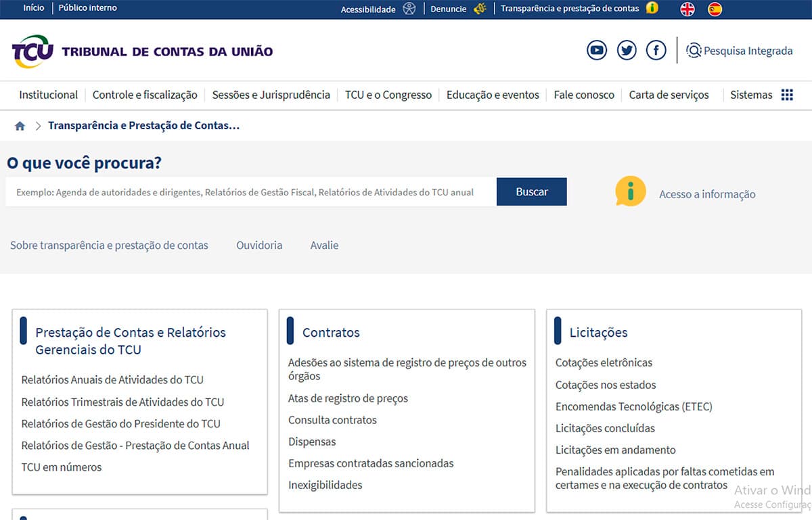812x520 pixels.
Task: Switch language using the Spanish flag
Action: click(715, 9)
